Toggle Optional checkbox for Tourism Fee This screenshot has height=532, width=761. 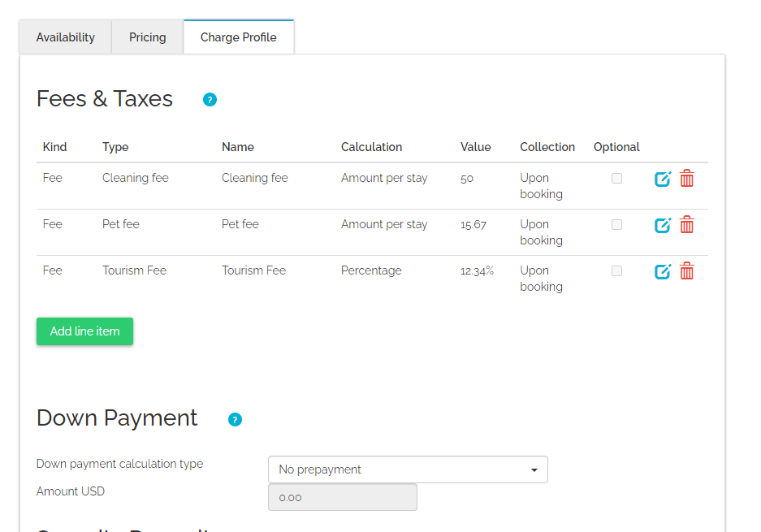616,270
